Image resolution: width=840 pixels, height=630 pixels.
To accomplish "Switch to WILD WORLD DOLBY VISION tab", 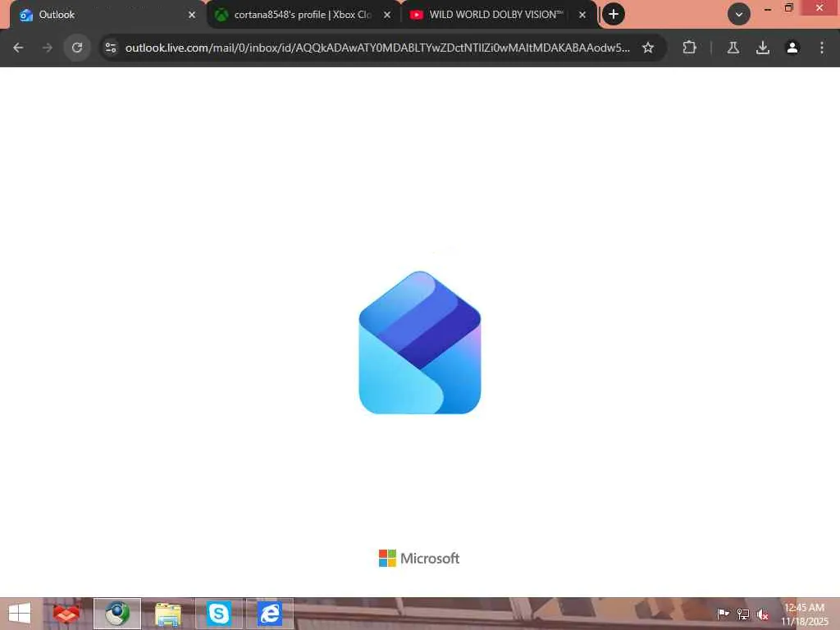I will tap(498, 15).
